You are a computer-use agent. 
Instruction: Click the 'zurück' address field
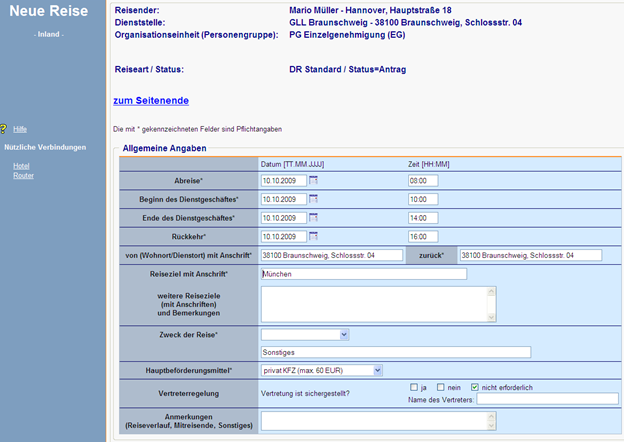(531, 255)
